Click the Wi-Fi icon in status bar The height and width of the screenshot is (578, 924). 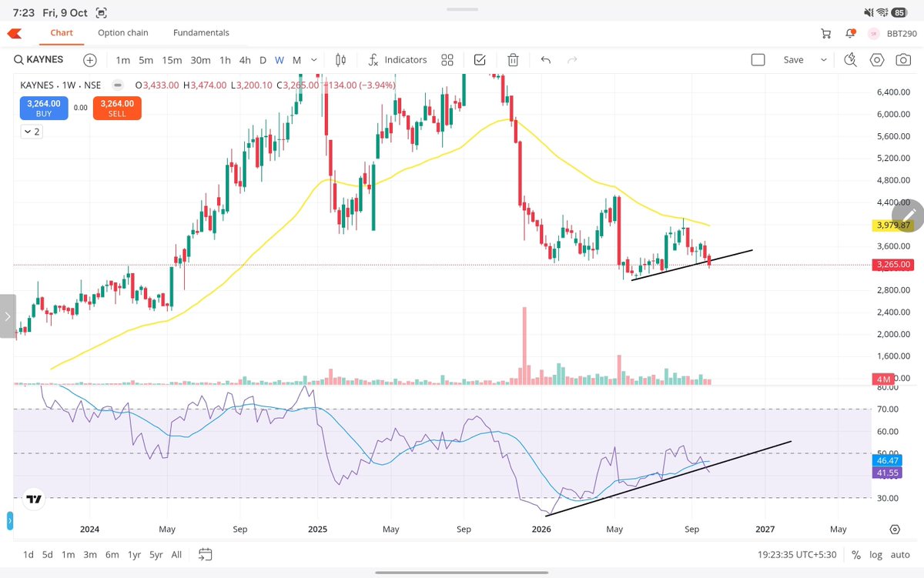click(x=882, y=12)
